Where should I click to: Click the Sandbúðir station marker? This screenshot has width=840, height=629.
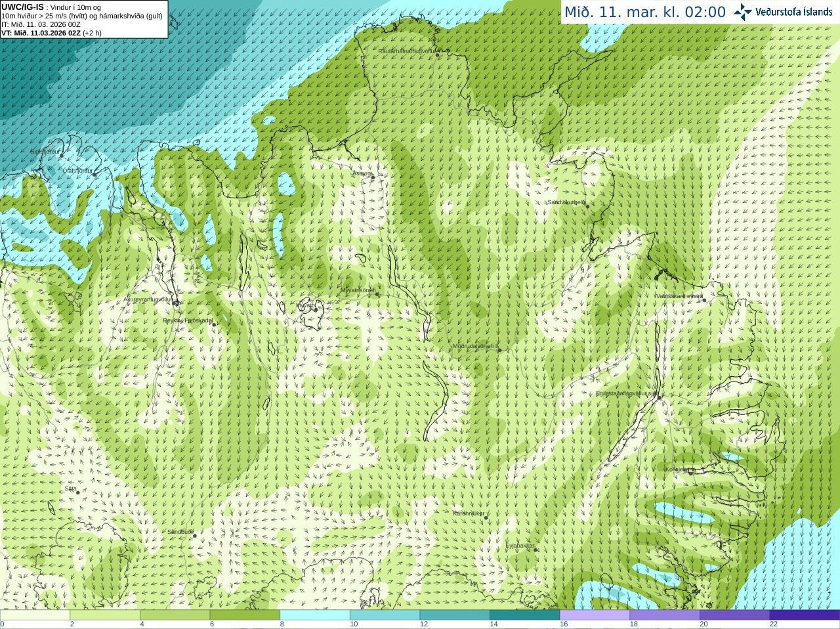tap(194, 536)
